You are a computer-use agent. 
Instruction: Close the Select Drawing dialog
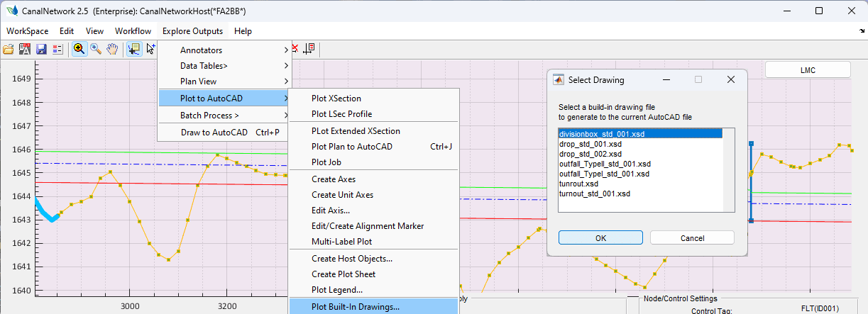730,80
